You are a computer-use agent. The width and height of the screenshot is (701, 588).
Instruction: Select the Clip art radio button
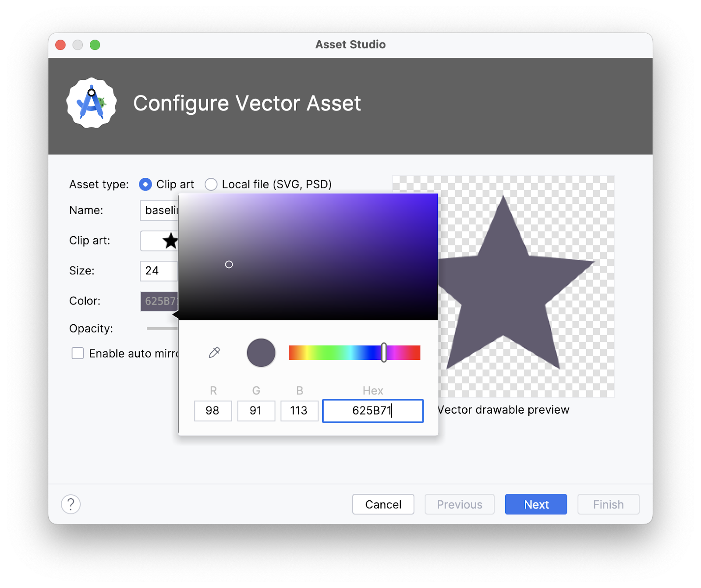[145, 184]
